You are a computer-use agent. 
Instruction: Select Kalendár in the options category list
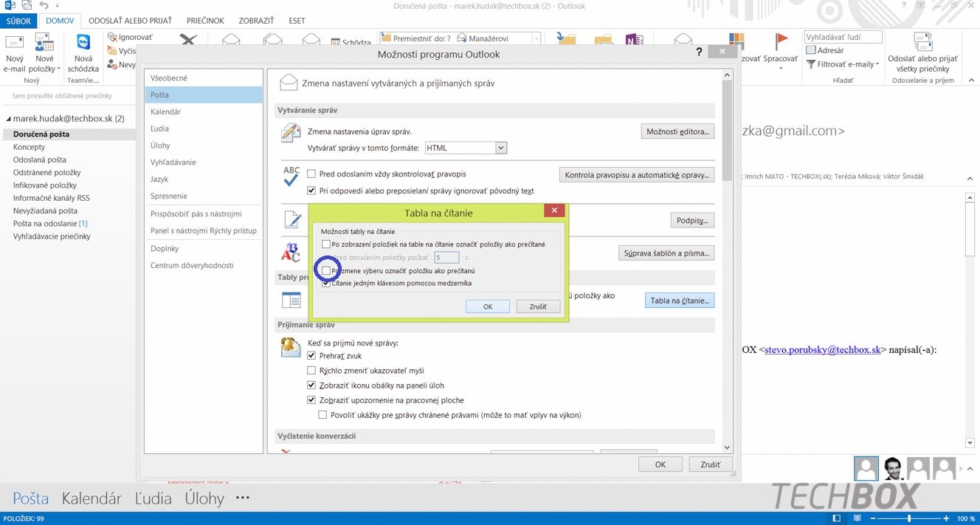pos(204,111)
